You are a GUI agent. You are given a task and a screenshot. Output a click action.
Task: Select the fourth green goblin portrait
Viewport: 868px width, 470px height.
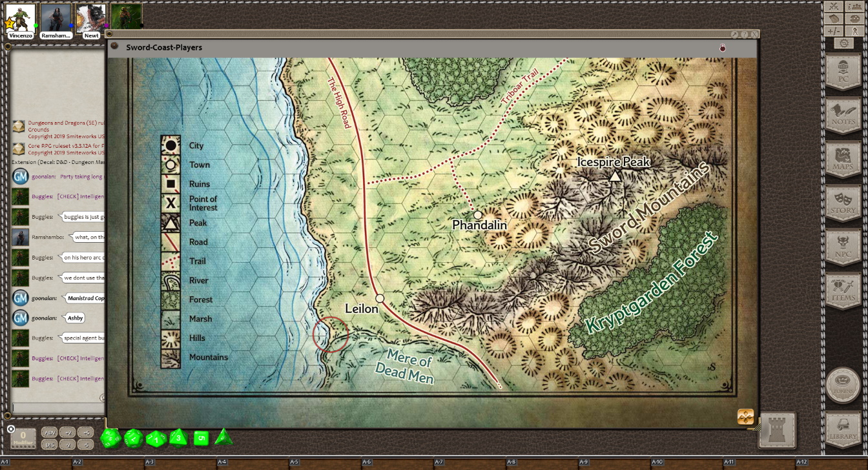(x=126, y=17)
